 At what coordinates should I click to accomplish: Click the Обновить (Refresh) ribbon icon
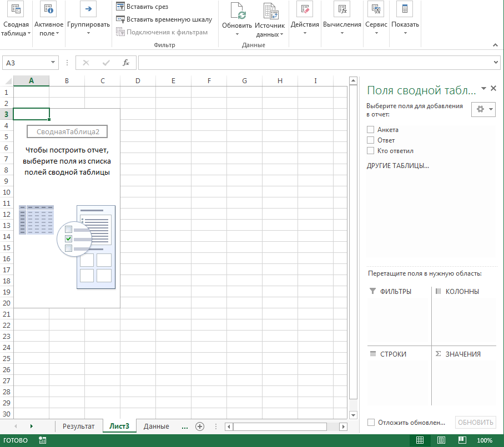pos(237,12)
